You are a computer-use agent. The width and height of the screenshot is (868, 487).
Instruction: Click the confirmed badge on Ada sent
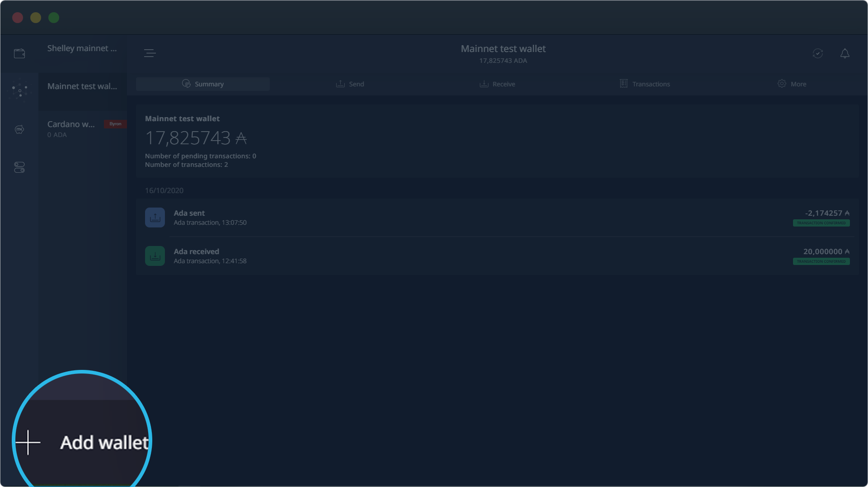click(821, 223)
